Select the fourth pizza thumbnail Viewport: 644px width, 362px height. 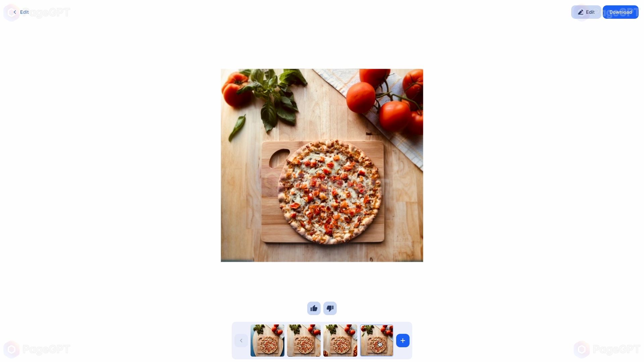pyautogui.click(x=376, y=340)
